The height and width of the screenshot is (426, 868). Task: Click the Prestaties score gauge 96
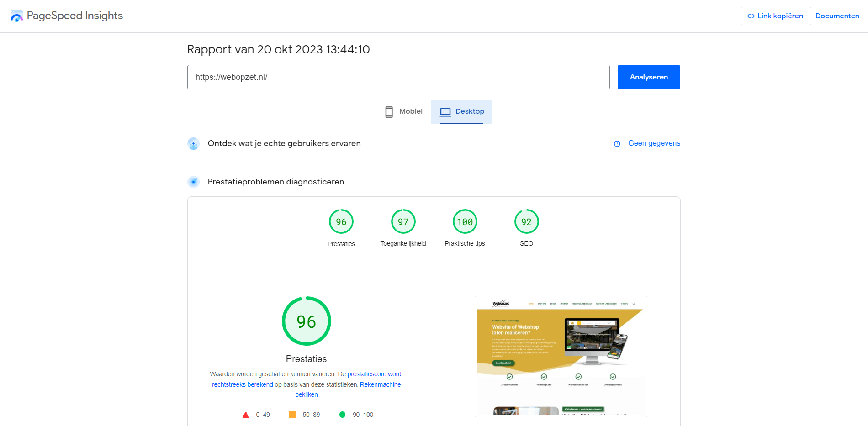(341, 222)
